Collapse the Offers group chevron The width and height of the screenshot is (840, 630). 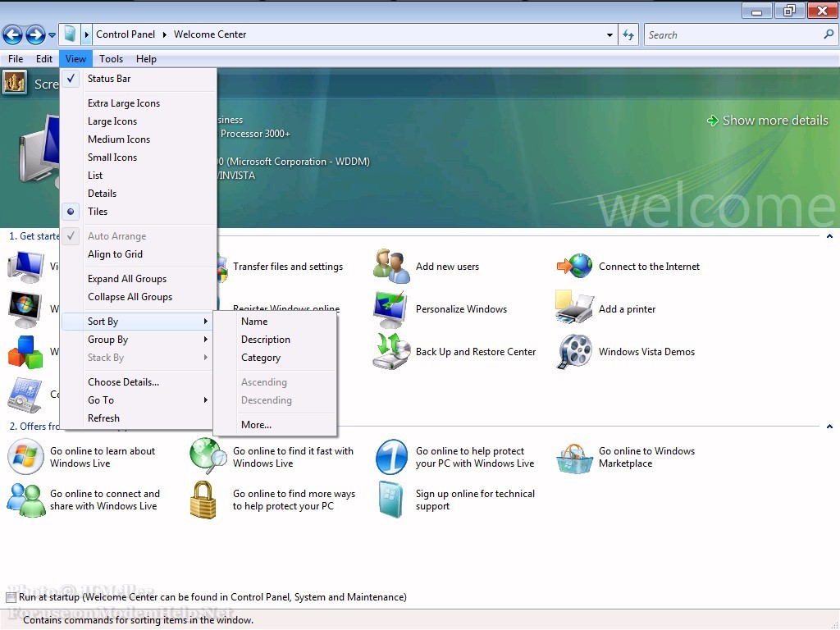[x=829, y=427]
